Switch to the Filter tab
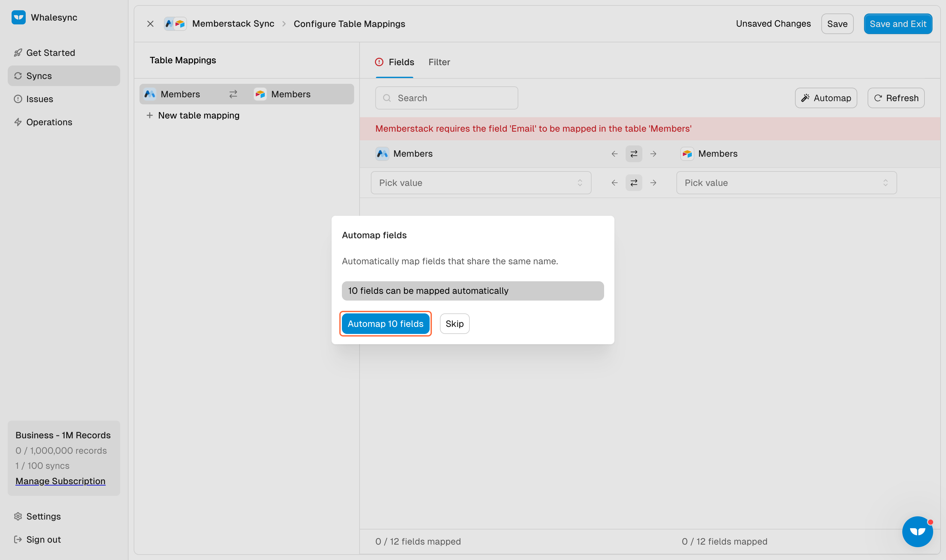This screenshot has height=560, width=946. 439,62
